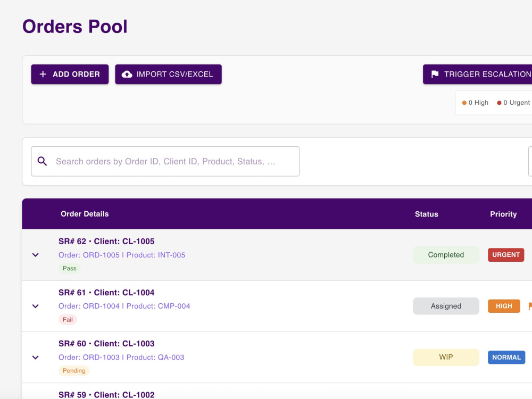Click the Orders Pool page heading
532x399 pixels.
coord(75,27)
